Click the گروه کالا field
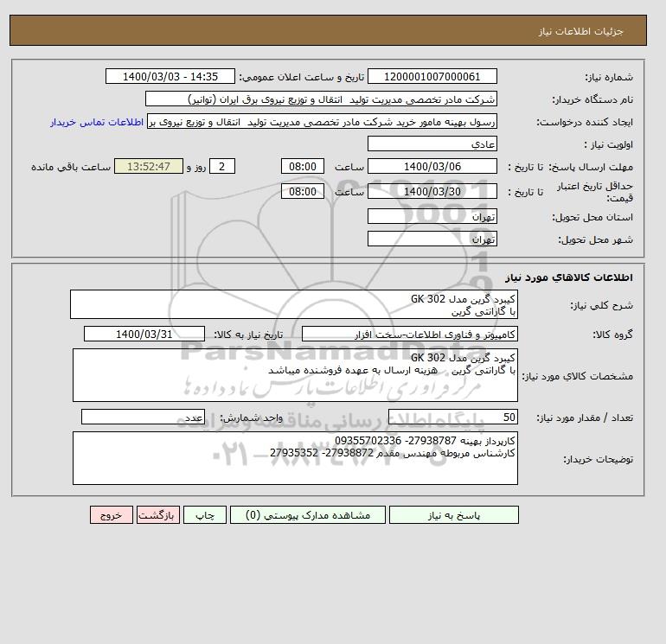666x644 pixels. click(x=409, y=334)
